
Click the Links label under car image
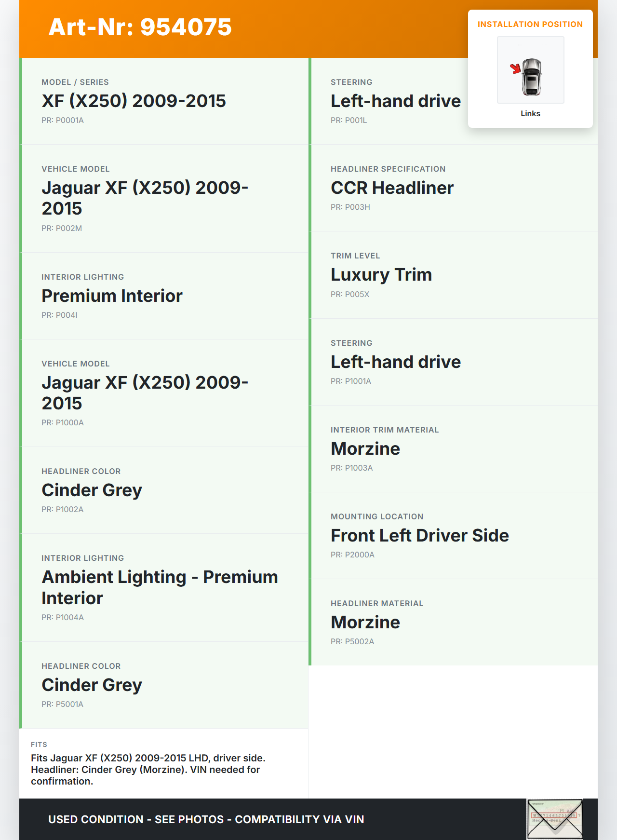point(530,114)
